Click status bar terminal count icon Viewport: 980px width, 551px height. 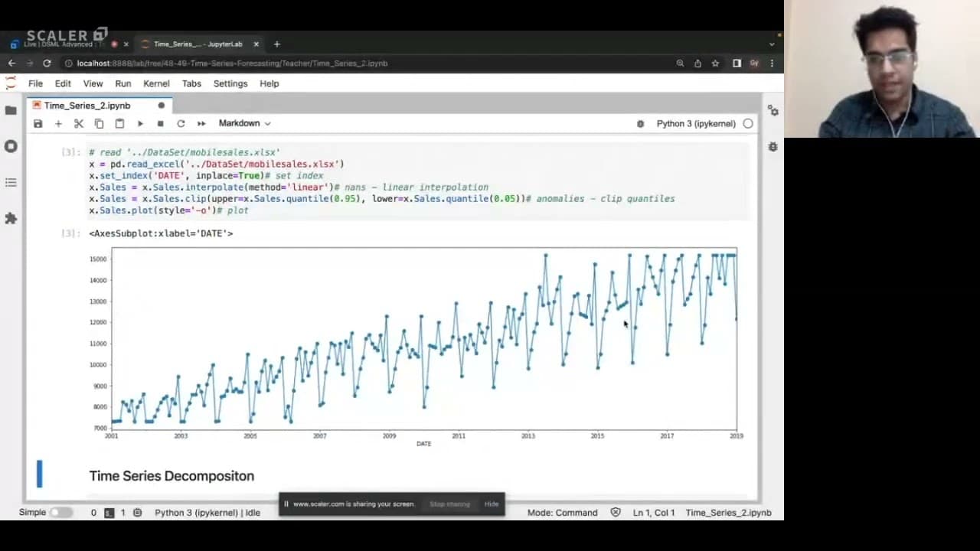pos(109,513)
